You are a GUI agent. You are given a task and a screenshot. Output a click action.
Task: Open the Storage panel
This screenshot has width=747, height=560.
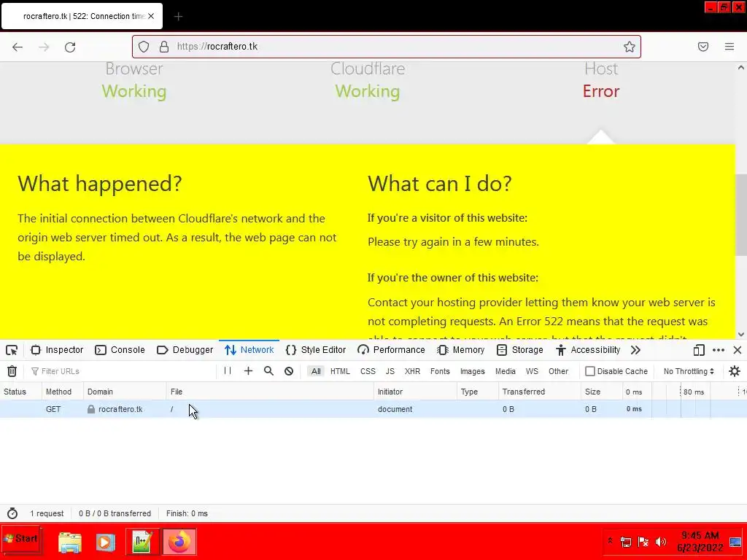point(519,350)
